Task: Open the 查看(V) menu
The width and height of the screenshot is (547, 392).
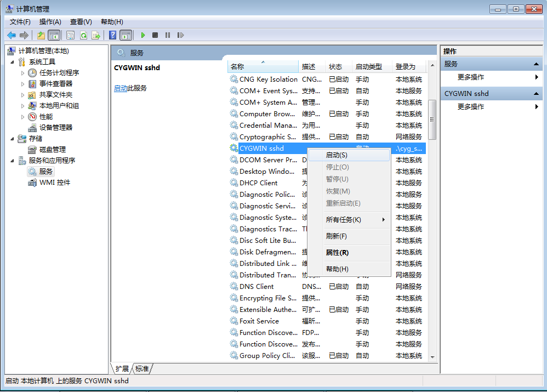Action: (81, 22)
